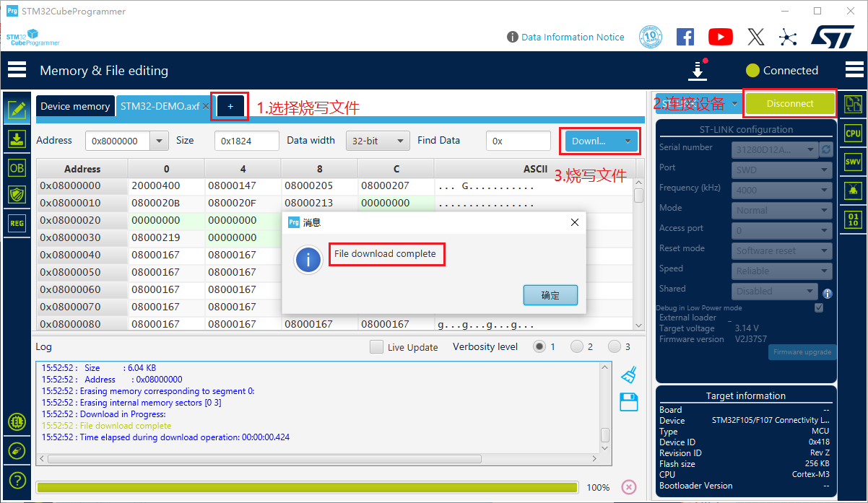The width and height of the screenshot is (868, 503).
Task: Click the download update icon in header
Action: point(698,71)
